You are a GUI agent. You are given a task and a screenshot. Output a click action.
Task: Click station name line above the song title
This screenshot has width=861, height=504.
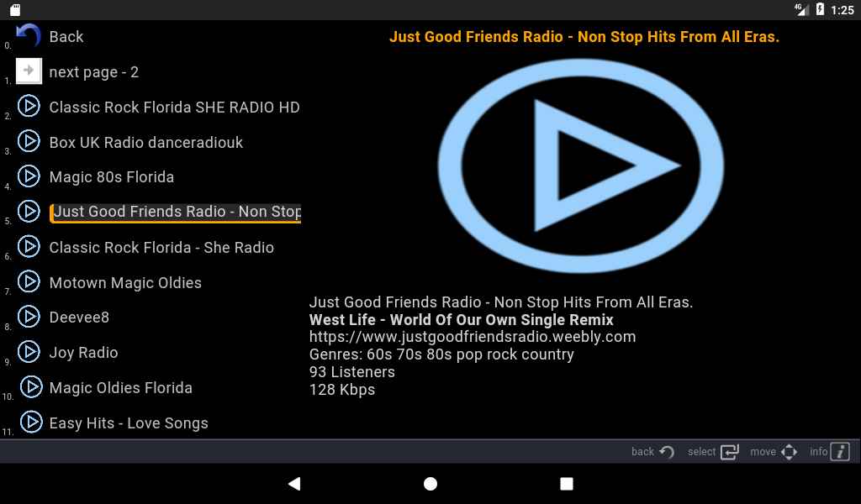pos(501,302)
